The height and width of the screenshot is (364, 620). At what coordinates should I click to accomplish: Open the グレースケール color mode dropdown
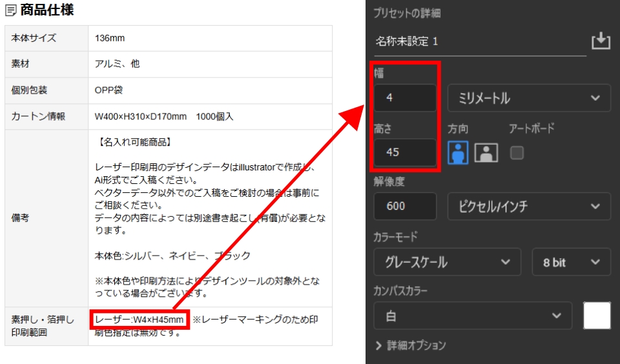447,262
